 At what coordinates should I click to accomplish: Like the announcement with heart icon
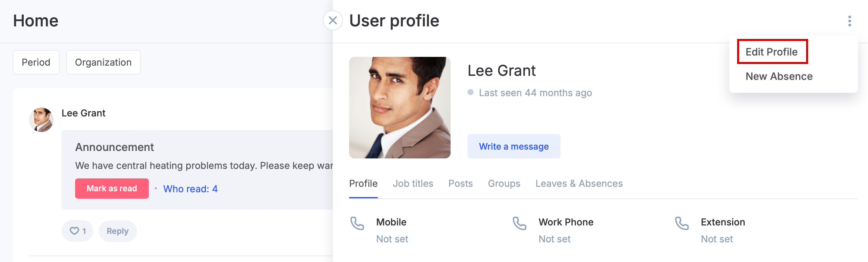[77, 231]
